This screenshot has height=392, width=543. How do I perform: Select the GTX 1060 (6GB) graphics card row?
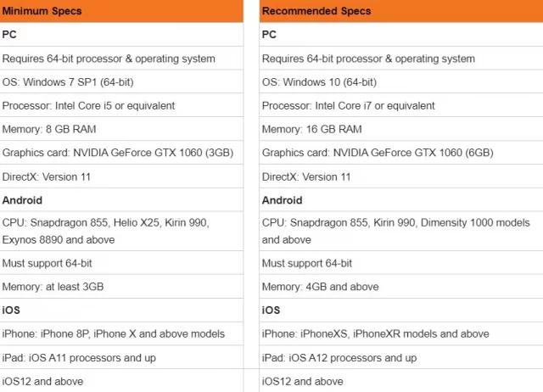401,153
